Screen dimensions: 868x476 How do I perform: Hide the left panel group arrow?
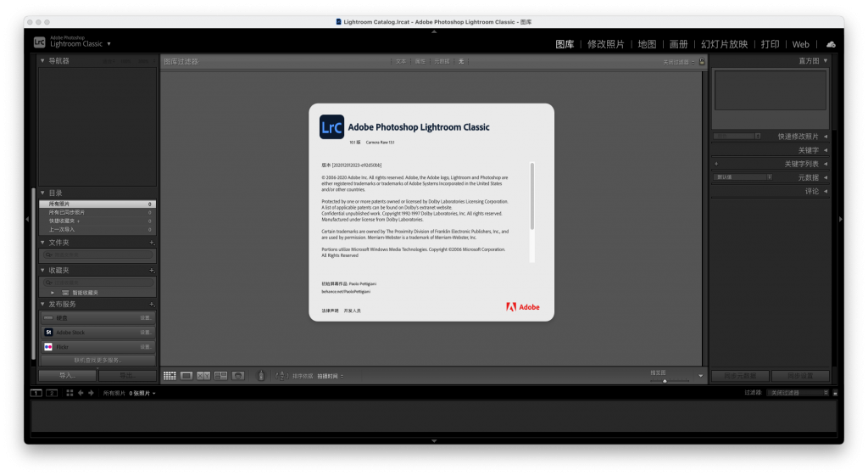coord(27,220)
